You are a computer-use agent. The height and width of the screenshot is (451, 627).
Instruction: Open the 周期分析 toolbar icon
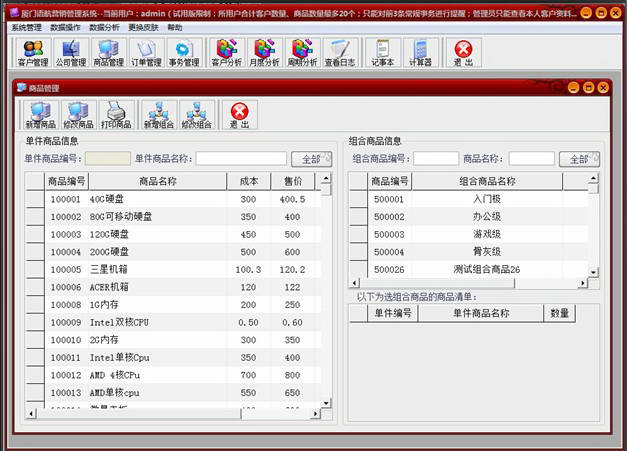pos(302,53)
